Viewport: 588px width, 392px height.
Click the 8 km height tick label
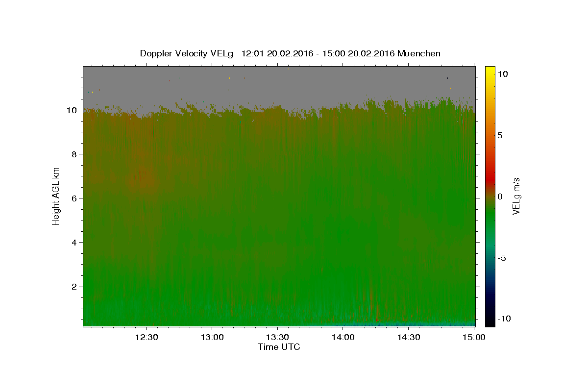point(75,154)
